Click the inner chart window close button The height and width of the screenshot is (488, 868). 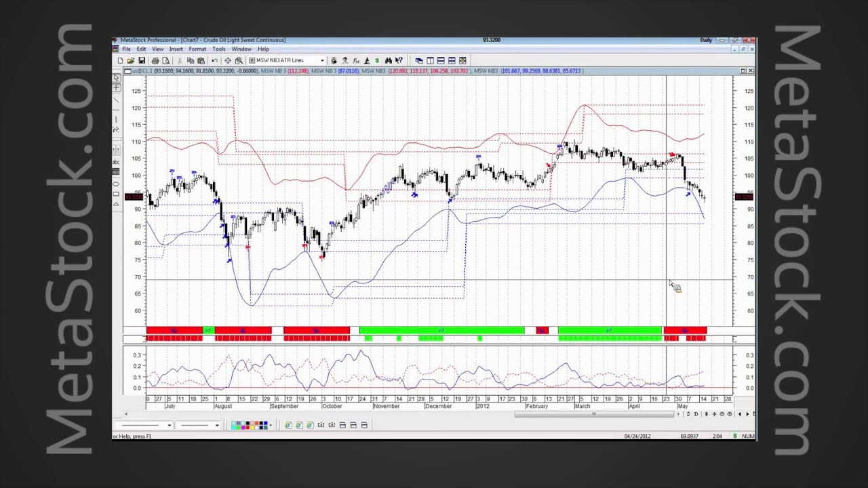tap(751, 70)
